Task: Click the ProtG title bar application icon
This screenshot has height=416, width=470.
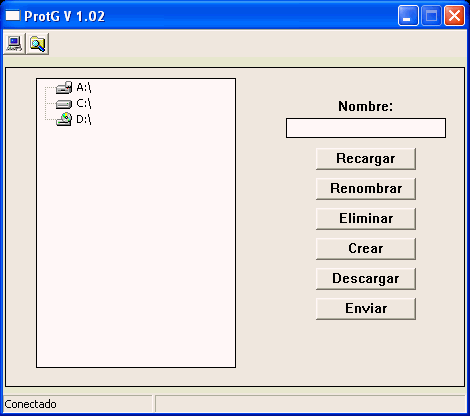Action: [x=13, y=15]
